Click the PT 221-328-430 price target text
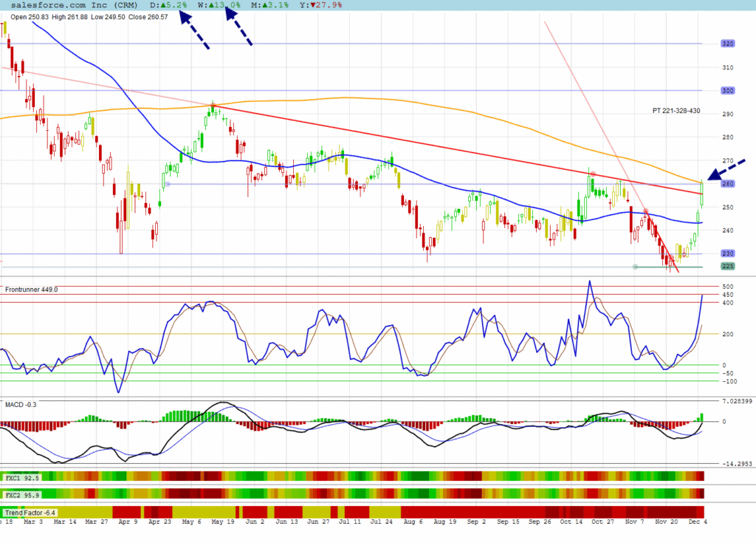This screenshot has height=543, width=756. point(676,110)
